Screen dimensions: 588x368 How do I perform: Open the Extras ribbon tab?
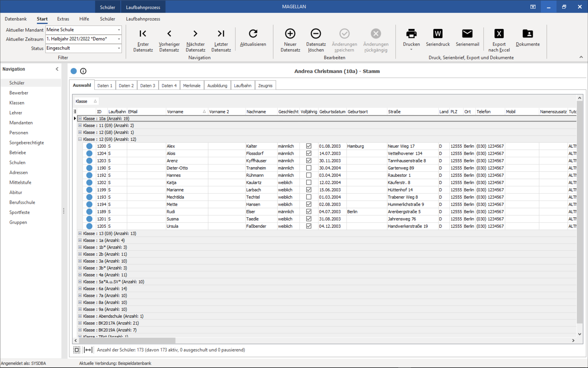tap(63, 19)
